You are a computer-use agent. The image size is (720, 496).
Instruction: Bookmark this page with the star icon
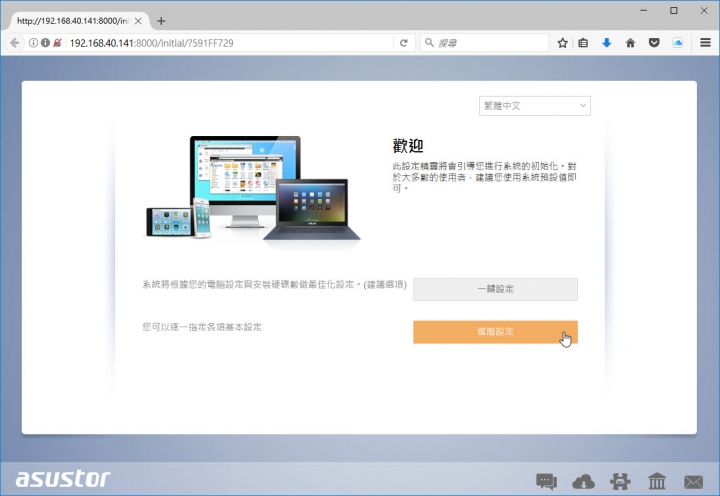[x=562, y=43]
